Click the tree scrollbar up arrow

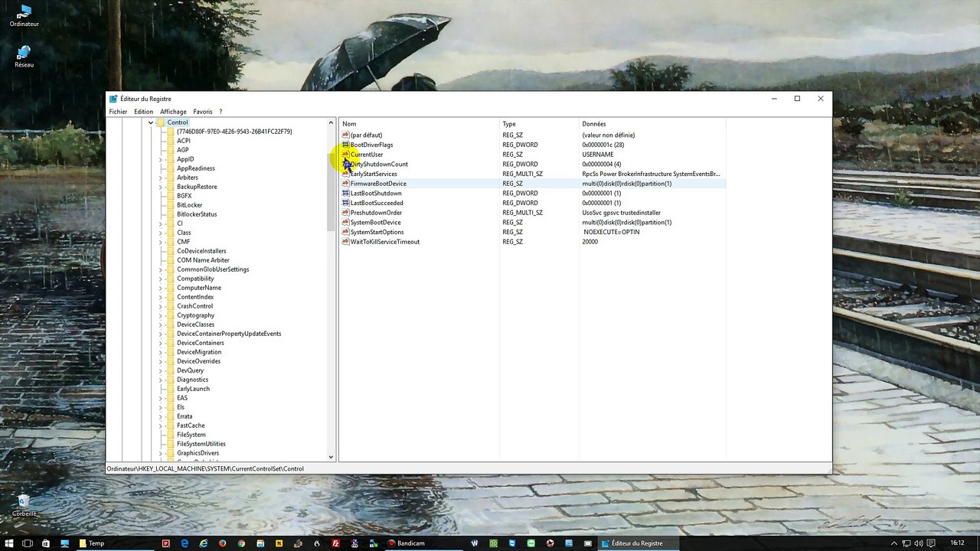click(332, 122)
